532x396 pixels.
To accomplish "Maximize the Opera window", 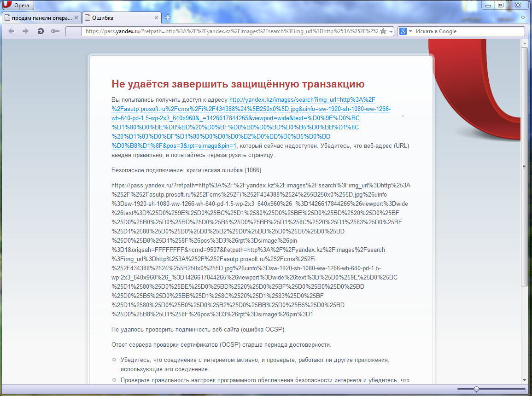I will click(500, 5).
